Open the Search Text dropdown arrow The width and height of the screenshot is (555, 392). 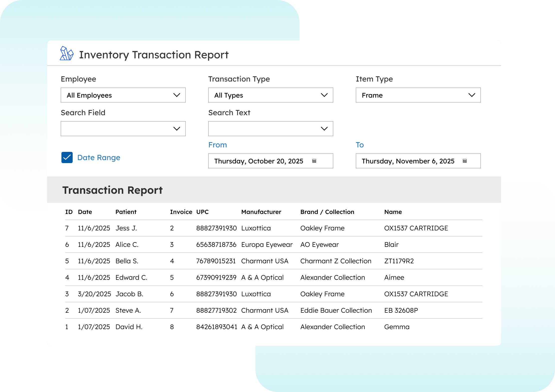324,129
